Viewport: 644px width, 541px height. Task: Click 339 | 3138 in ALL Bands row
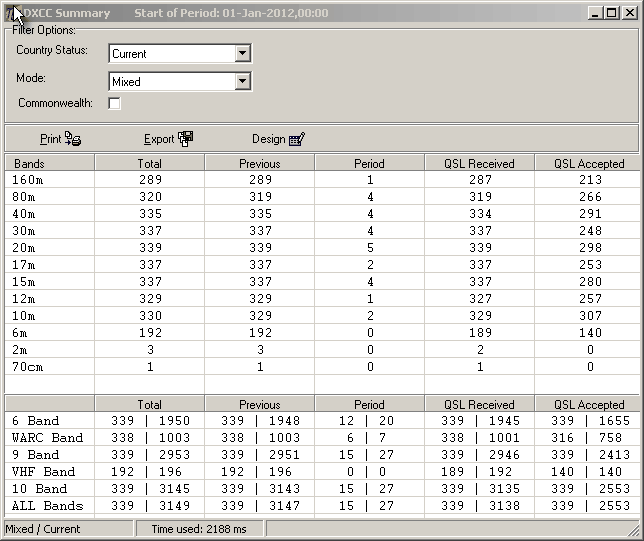[481, 506]
